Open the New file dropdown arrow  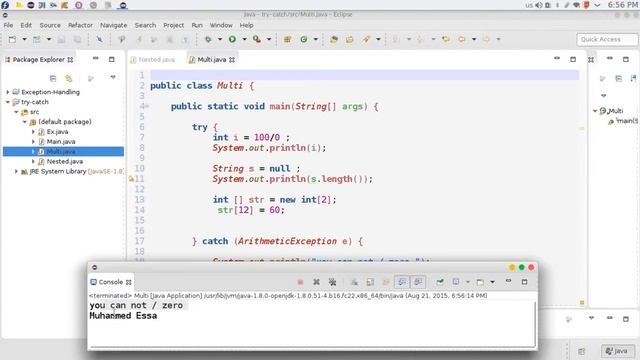click(x=24, y=39)
